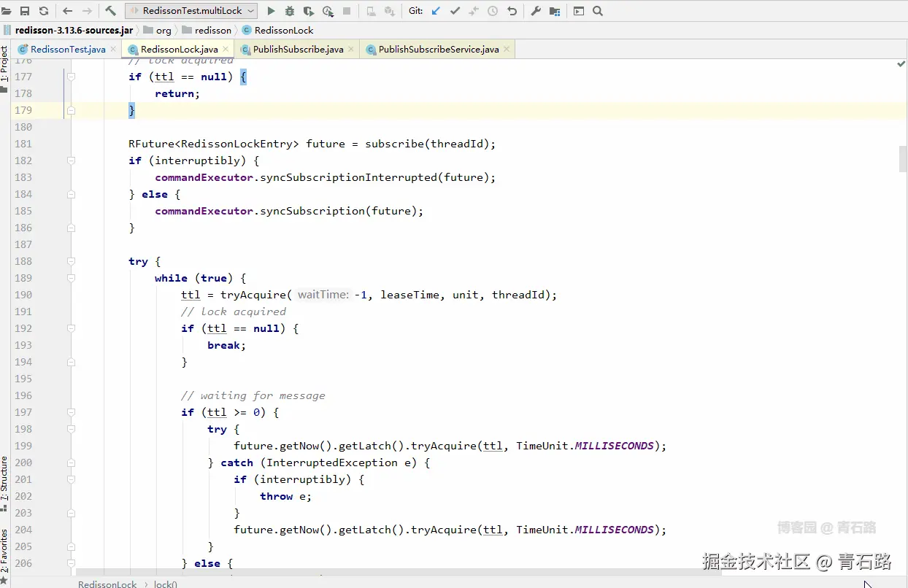Viewport: 908px width, 588px height.
Task: Switch to the PublishSubscribe.java tab
Action: pyautogui.click(x=298, y=50)
